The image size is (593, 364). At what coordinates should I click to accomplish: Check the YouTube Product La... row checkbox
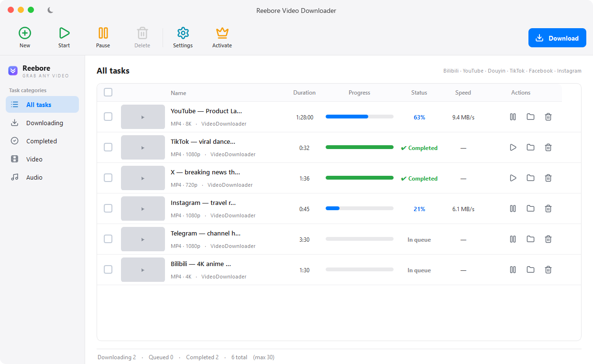pyautogui.click(x=108, y=117)
